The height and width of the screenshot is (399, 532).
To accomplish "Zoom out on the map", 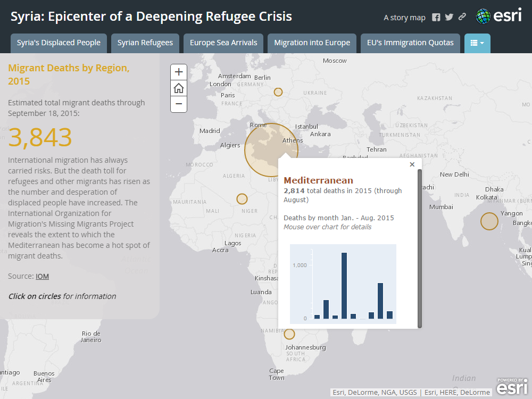I will [179, 104].
